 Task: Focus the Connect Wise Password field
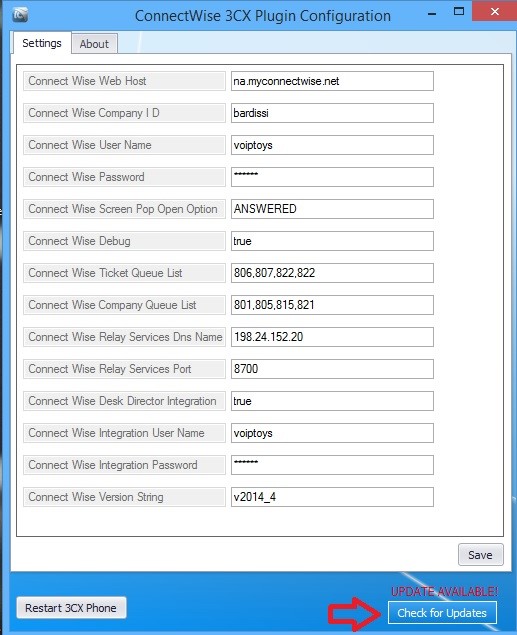pos(332,177)
